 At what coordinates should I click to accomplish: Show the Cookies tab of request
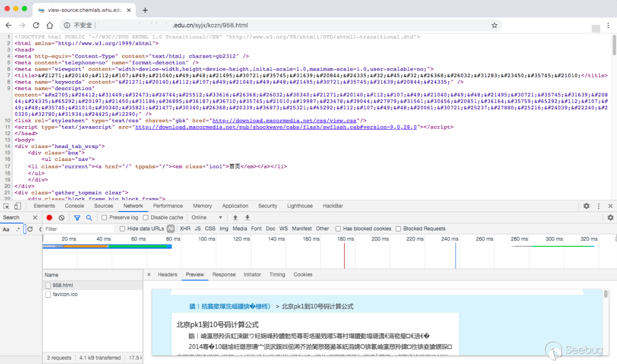coord(303,275)
